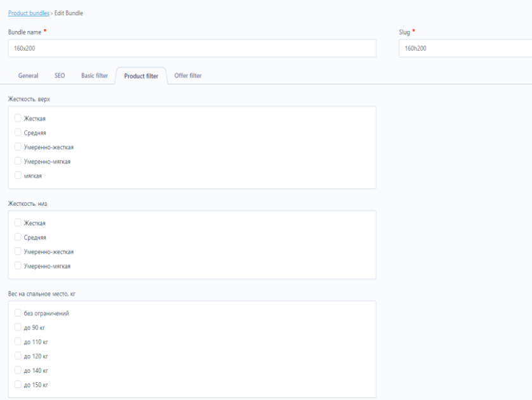This screenshot has width=532, height=400.
Task: Check Жесткая under Жесткость, верх
Action: (18, 118)
